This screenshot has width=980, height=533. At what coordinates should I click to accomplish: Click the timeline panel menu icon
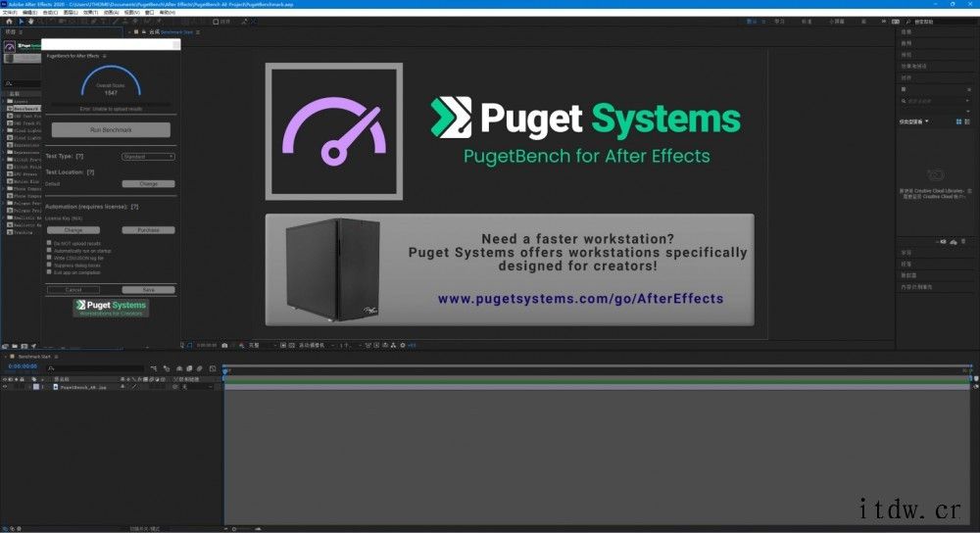56,357
